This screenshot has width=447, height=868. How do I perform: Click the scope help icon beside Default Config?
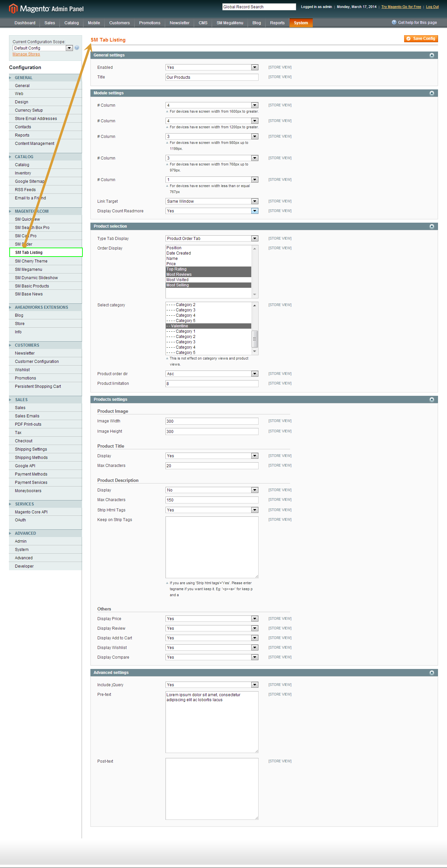click(77, 48)
